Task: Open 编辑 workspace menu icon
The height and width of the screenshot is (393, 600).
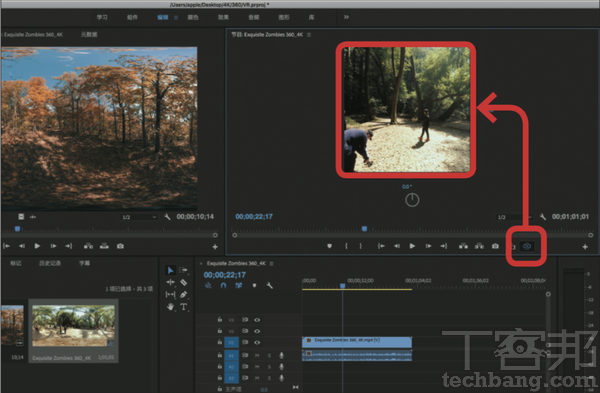Action: 176,17
